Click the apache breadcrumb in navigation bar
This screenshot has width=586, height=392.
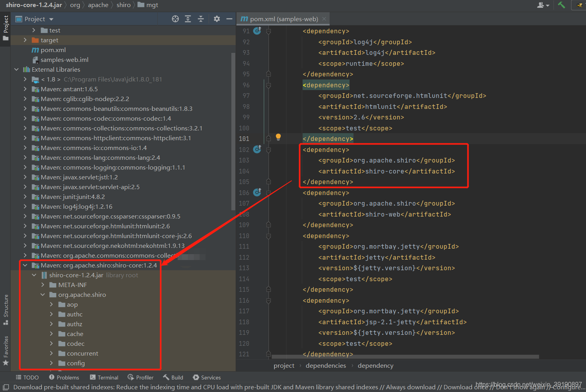click(x=98, y=5)
